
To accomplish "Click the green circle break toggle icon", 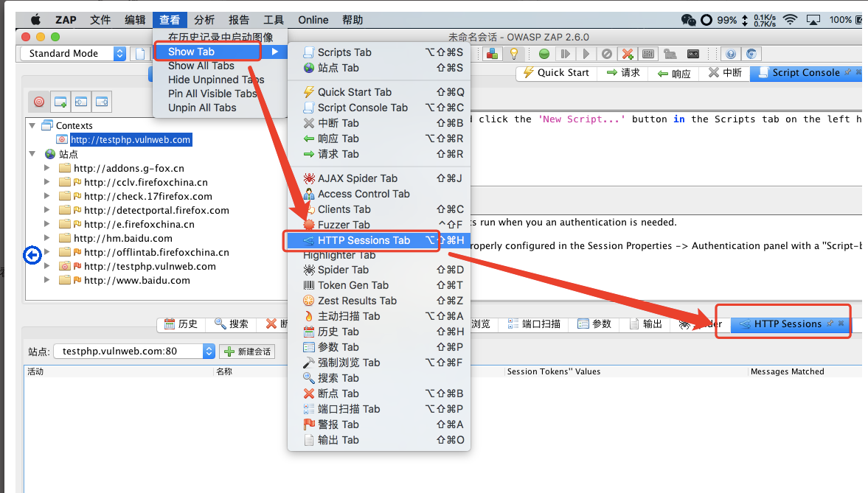I will click(x=544, y=54).
